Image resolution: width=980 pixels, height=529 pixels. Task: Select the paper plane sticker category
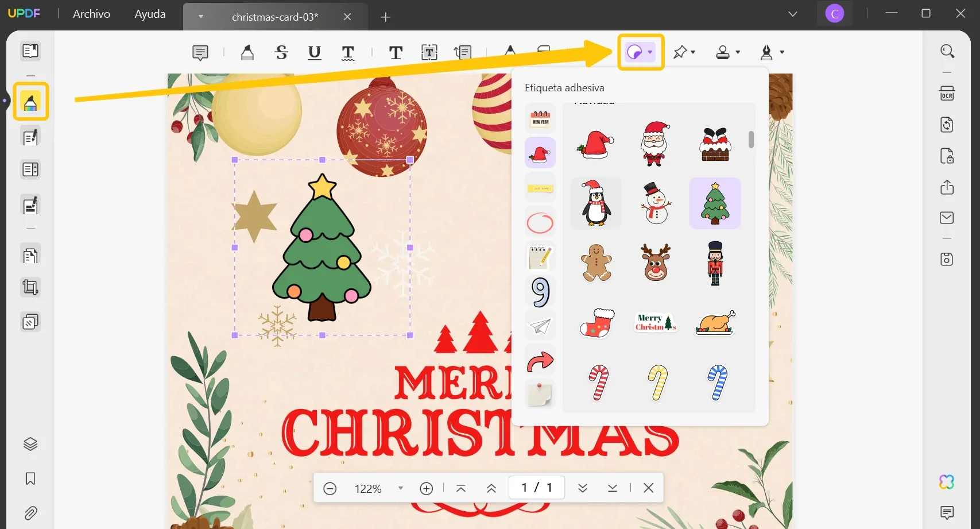[x=540, y=326]
